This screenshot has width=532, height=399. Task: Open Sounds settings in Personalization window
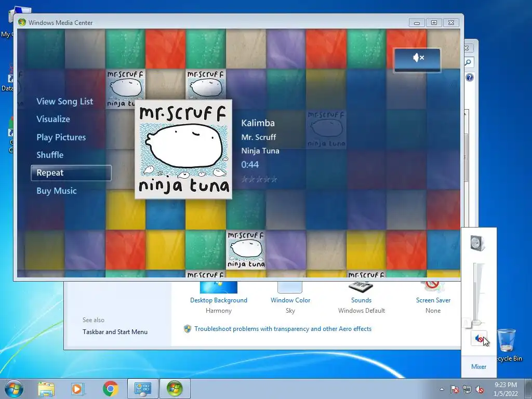coord(362,300)
